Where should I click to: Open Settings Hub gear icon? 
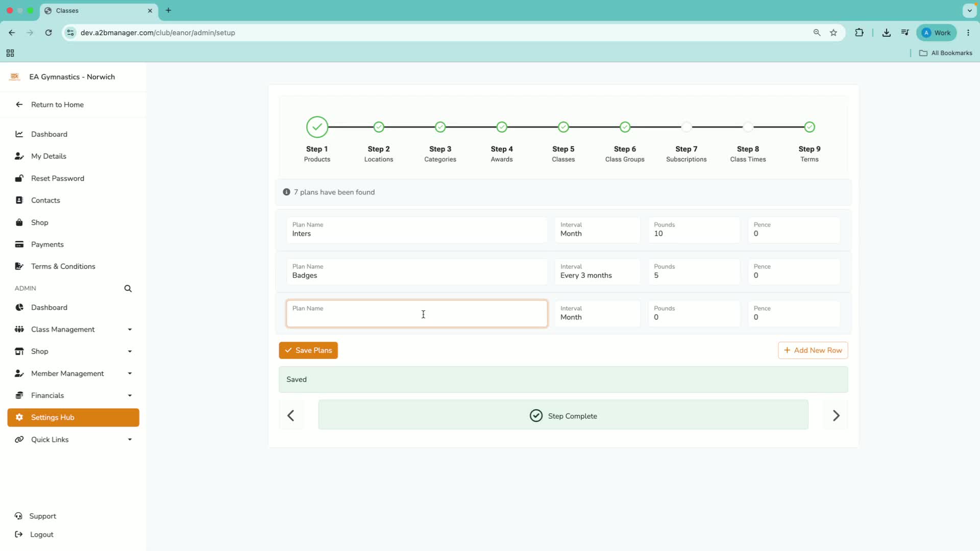pos(19,417)
